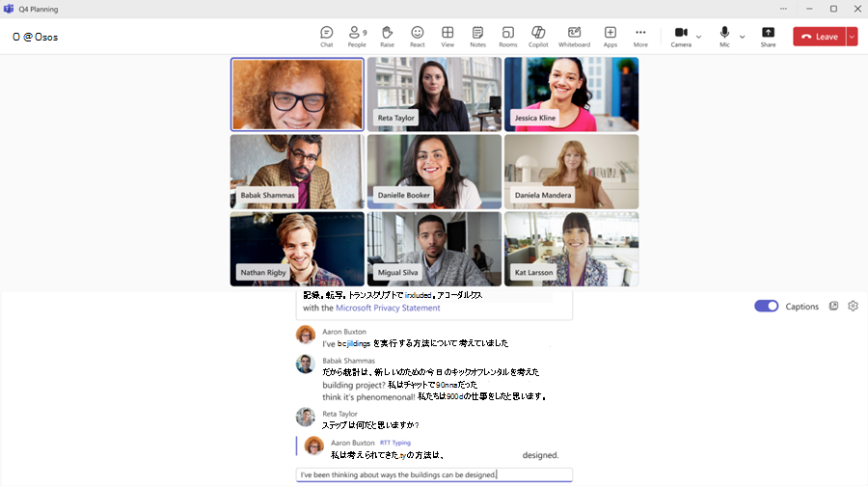Image resolution: width=868 pixels, height=486 pixels.
Task: Add Apps to the meeting
Action: [610, 37]
